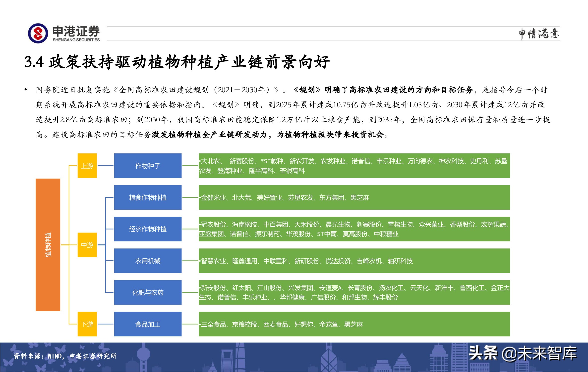588x372 pixels.
Task: Click the green box listing 金健米业、北大荒
Action: (x=354, y=197)
